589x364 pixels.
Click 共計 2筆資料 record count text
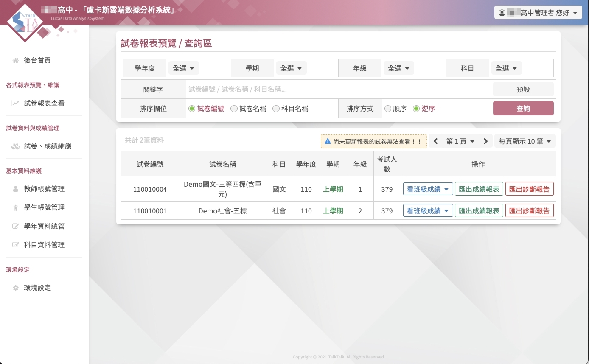(144, 140)
